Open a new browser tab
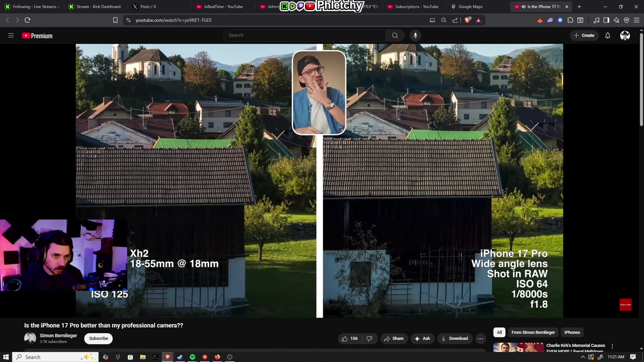This screenshot has height=362, width=644. click(x=579, y=7)
